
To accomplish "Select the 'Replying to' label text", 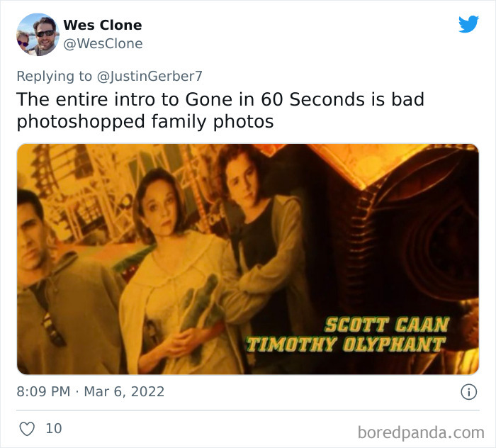I will point(54,77).
